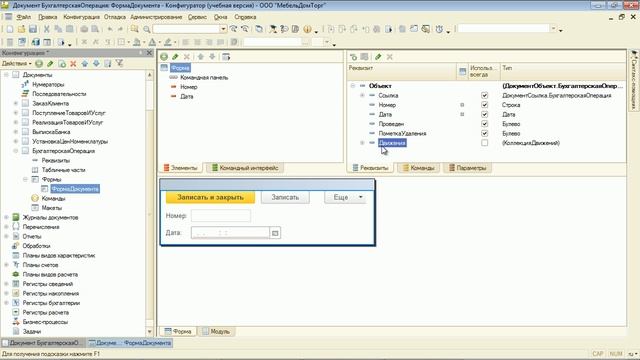This screenshot has width=640, height=360.
Task: Toggle the always-use checkbox in the Дата attribute row
Action: pos(484,114)
